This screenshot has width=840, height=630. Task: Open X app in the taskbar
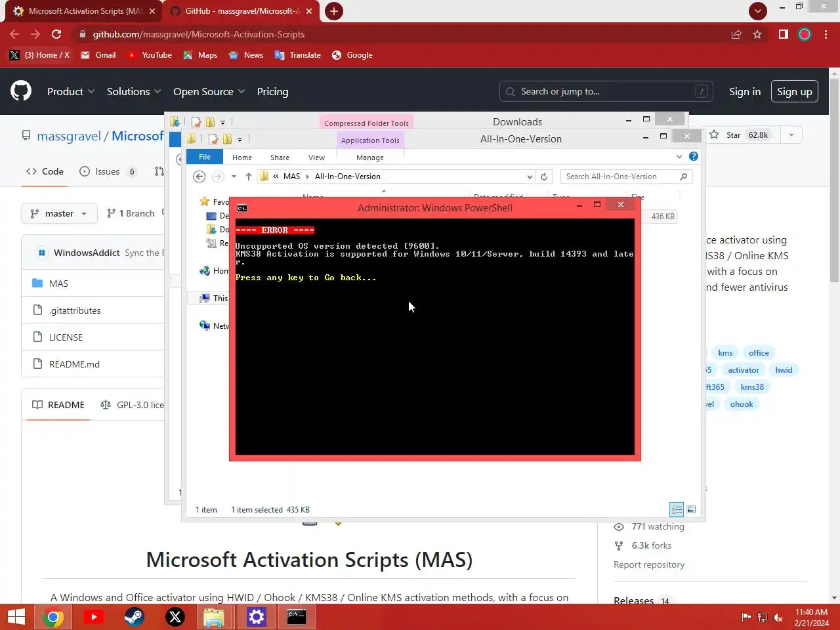pyautogui.click(x=175, y=617)
